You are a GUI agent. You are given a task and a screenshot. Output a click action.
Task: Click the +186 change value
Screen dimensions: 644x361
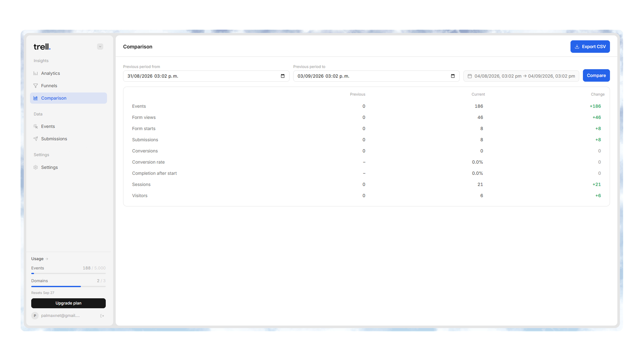click(595, 106)
